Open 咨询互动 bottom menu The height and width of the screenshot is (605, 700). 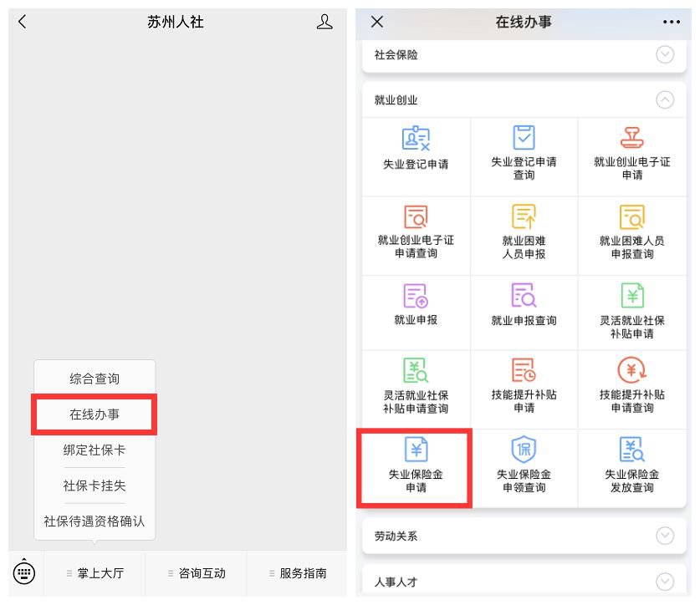[x=196, y=573]
